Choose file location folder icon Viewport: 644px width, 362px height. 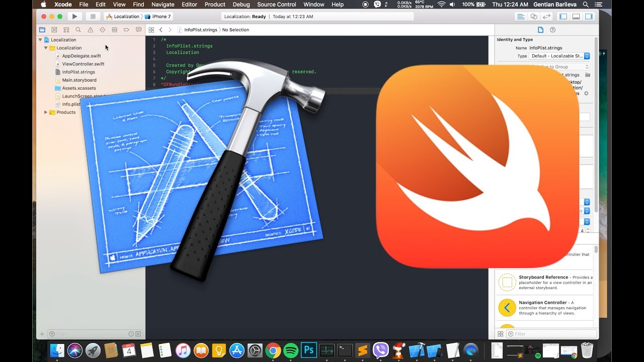point(587,75)
